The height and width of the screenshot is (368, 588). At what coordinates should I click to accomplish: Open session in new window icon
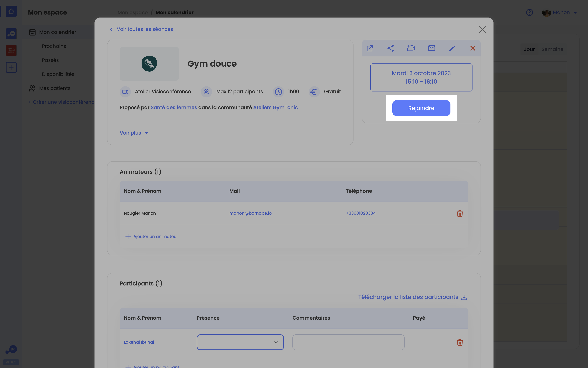point(370,48)
